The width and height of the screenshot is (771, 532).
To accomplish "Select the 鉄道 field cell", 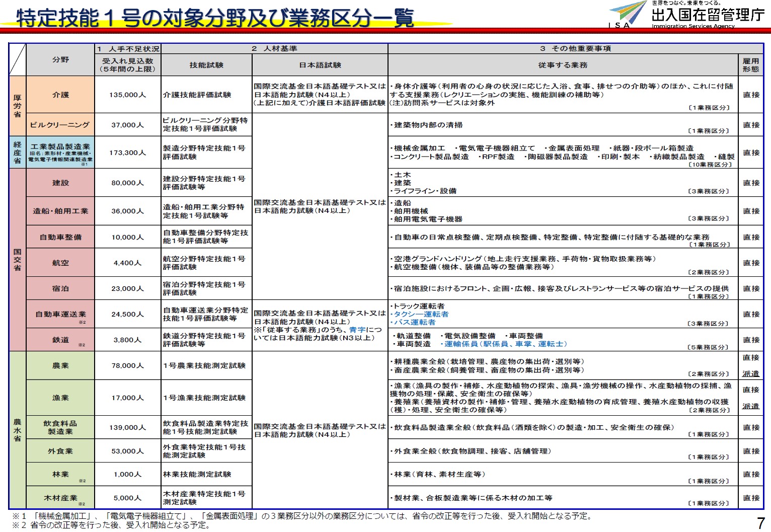I will [60, 340].
